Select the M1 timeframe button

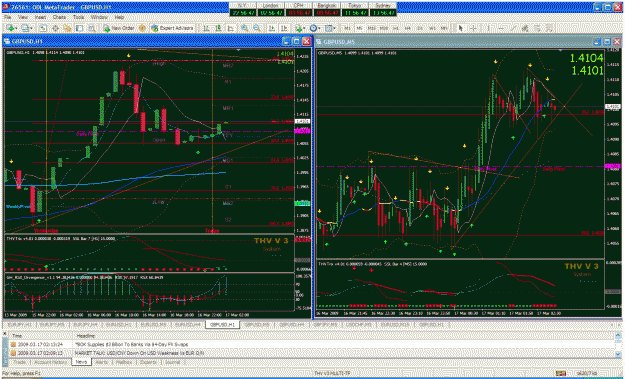coord(348,28)
